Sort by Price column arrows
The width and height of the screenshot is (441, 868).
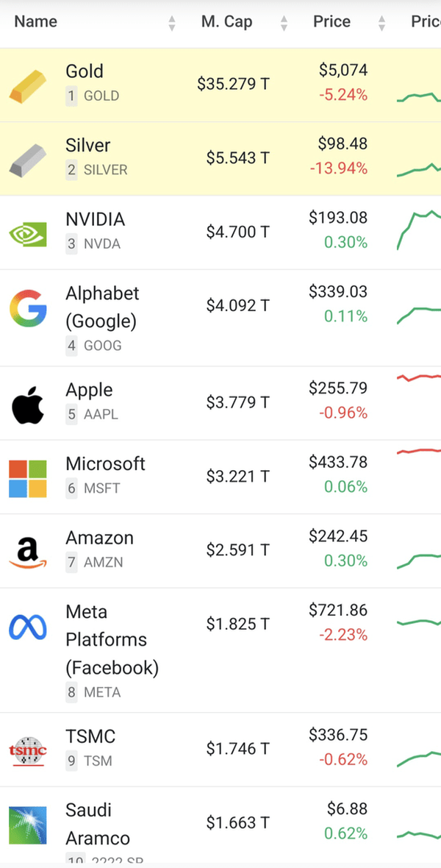(x=381, y=23)
